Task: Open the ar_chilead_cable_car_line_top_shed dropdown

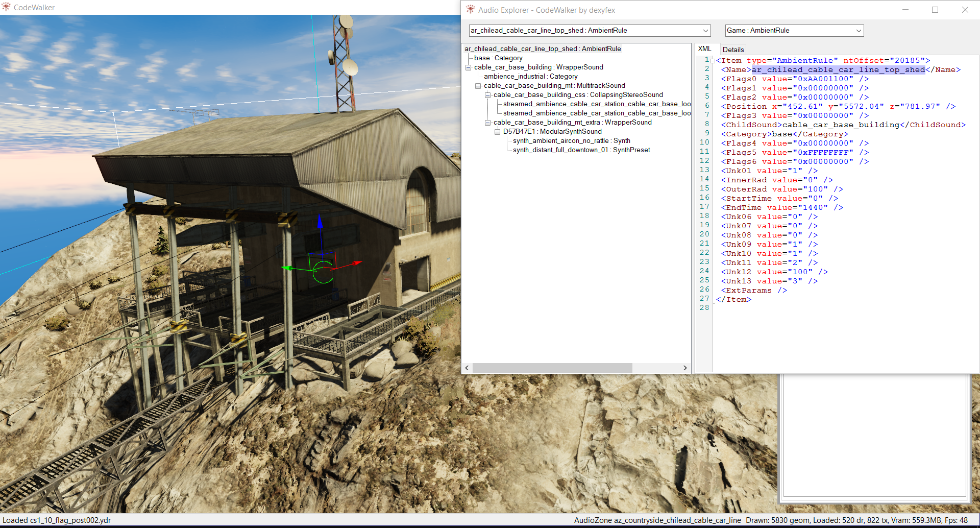Action: coord(705,31)
